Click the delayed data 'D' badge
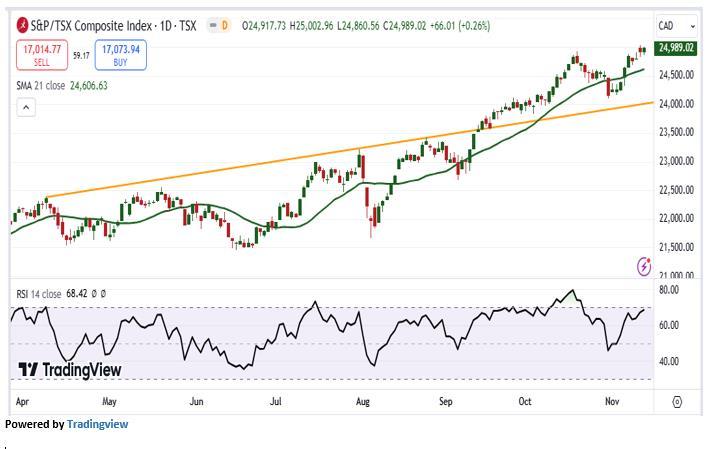This screenshot has width=708, height=449. click(x=224, y=25)
